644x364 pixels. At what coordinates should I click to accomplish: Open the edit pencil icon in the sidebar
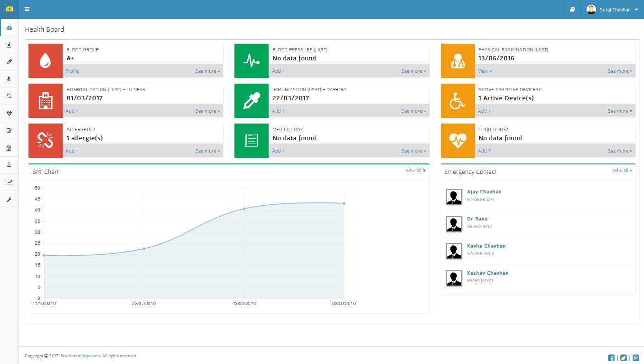(9, 131)
